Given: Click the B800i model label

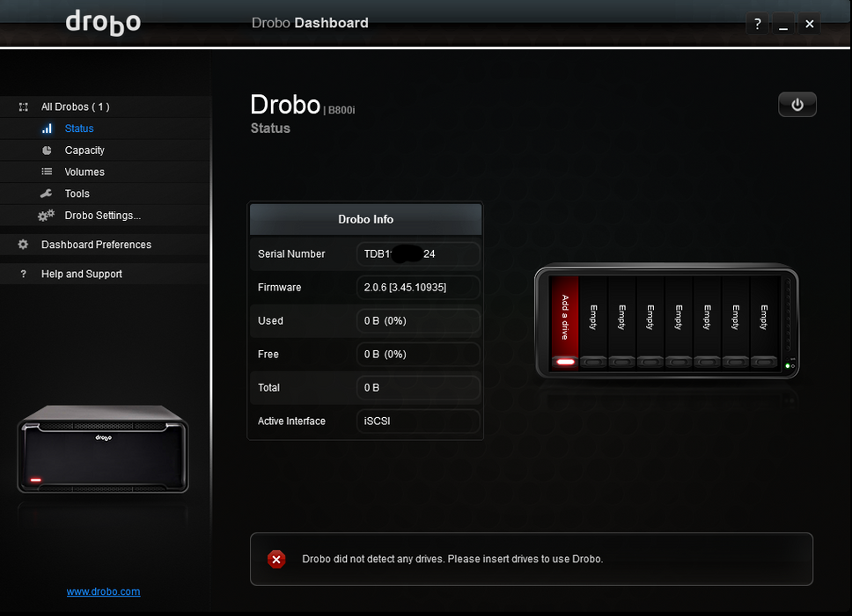Looking at the screenshot, I should (342, 110).
